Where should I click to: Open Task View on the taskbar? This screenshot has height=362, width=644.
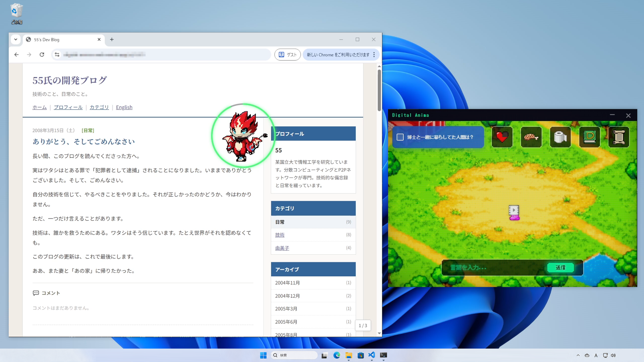click(324, 355)
